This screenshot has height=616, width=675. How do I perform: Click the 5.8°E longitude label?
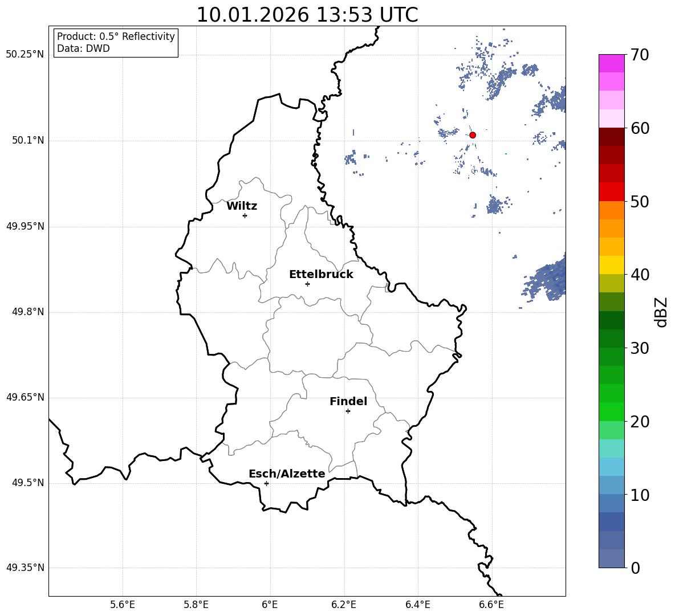196,605
